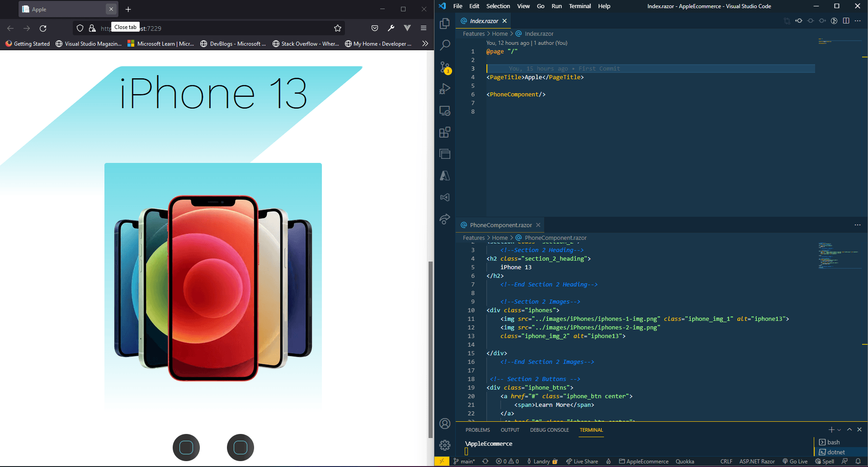Open Run and Debug view
This screenshot has width=868, height=467.
pyautogui.click(x=445, y=89)
